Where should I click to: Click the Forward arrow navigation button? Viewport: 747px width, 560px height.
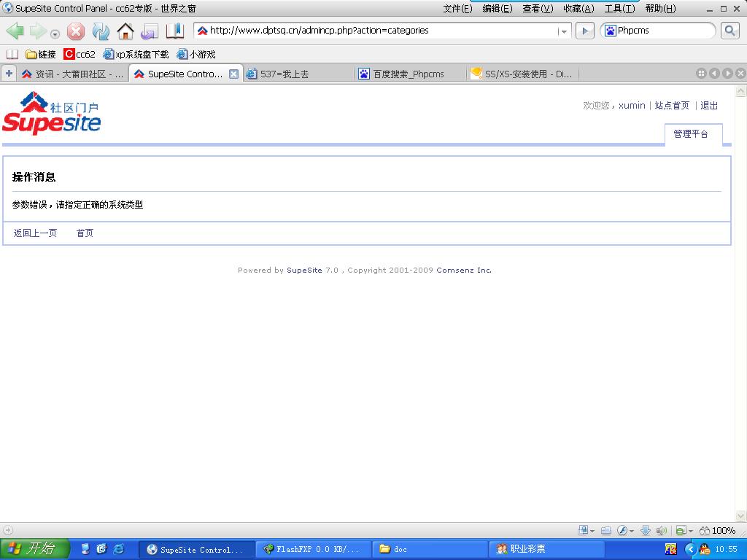tap(37, 31)
